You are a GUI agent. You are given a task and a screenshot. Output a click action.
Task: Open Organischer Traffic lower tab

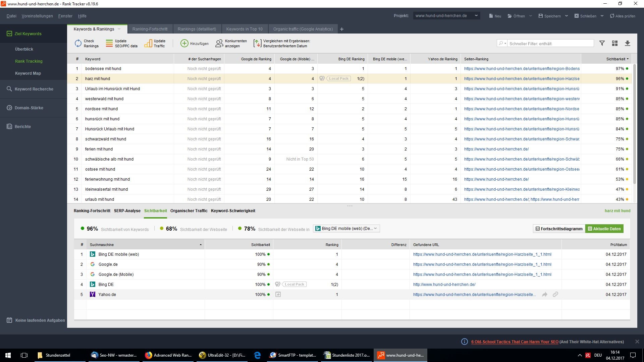pos(189,211)
